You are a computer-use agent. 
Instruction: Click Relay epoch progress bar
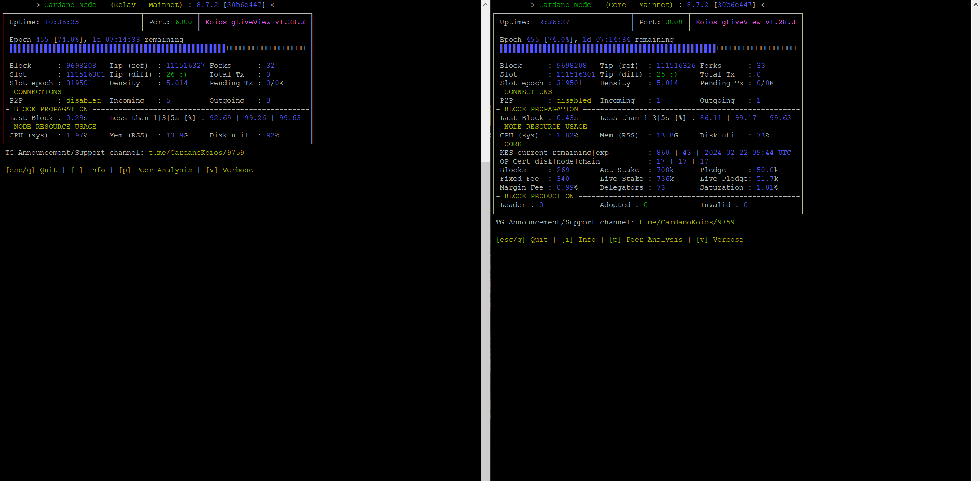(157, 48)
